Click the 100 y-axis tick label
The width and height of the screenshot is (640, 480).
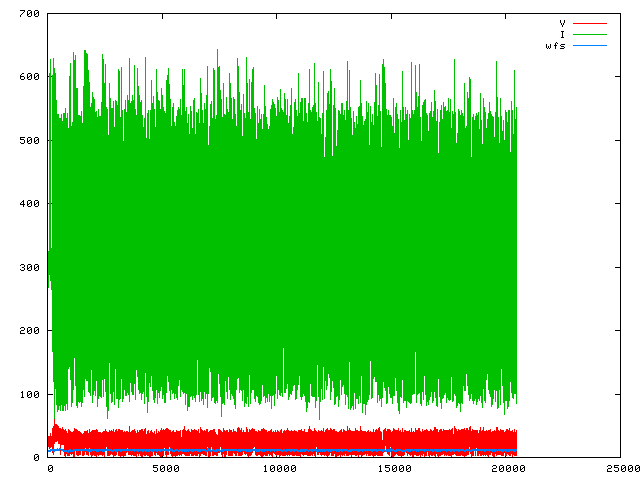[x=28, y=394]
